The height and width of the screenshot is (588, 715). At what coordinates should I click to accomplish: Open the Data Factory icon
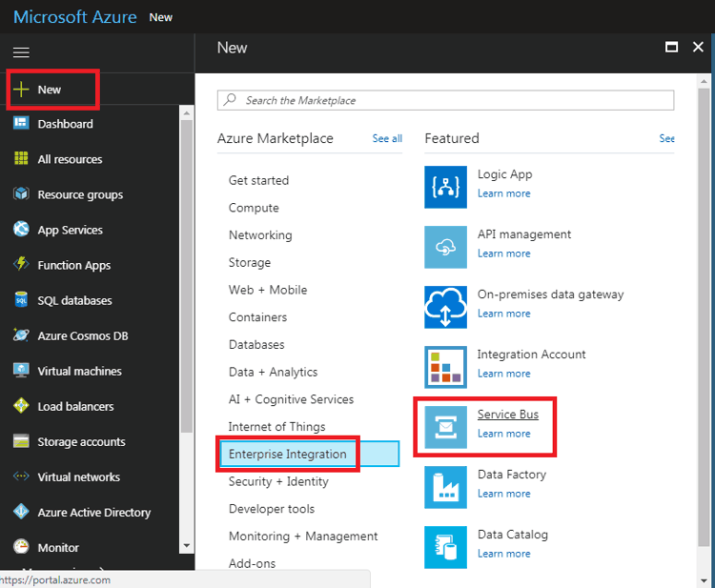[445, 487]
